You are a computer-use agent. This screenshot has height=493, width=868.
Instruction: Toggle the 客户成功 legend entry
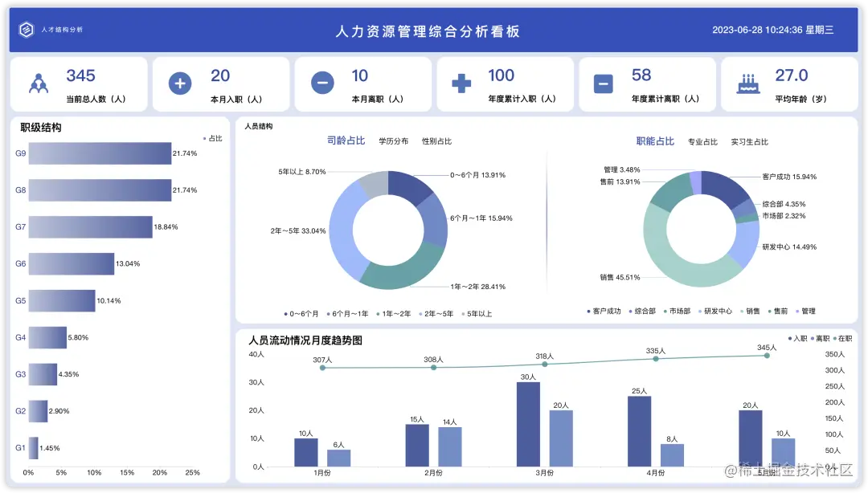[x=604, y=311]
